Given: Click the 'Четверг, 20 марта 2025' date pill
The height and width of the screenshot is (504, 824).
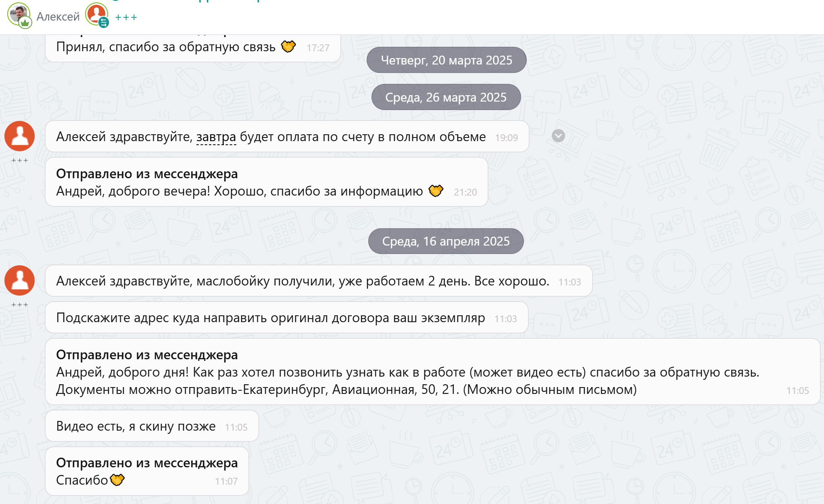Looking at the screenshot, I should pos(446,60).
